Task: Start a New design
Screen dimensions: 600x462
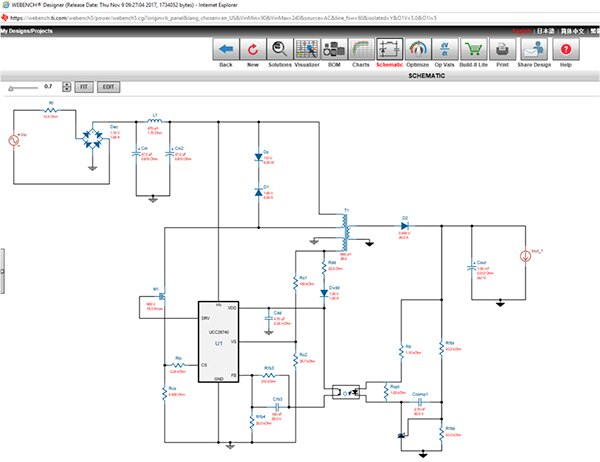Action: (x=253, y=49)
